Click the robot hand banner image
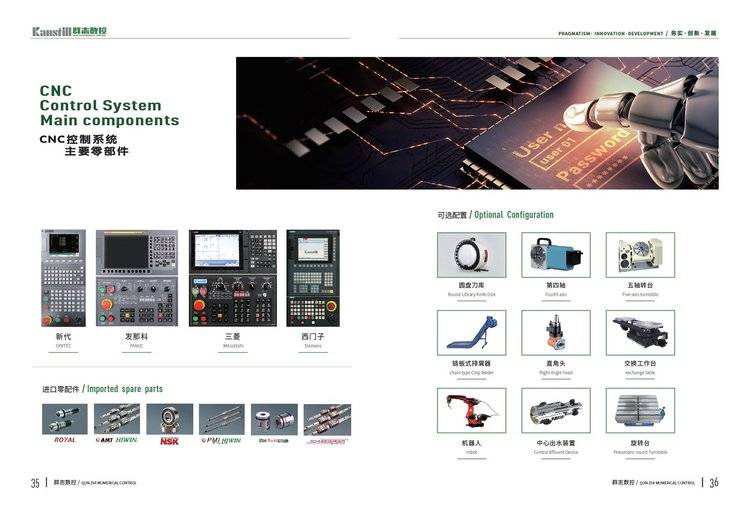 click(477, 123)
